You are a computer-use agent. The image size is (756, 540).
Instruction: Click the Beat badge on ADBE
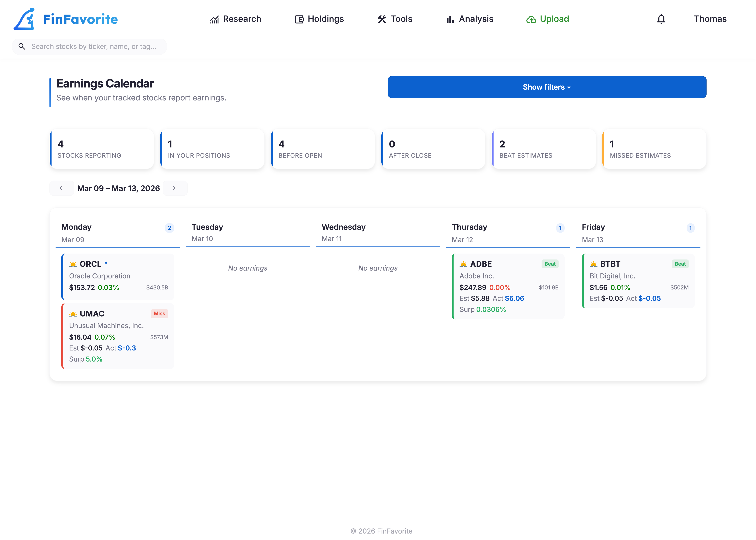tap(550, 264)
